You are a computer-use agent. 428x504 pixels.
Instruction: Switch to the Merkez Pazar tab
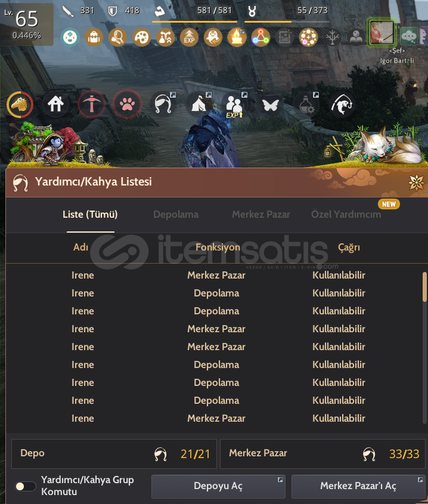pos(261,214)
